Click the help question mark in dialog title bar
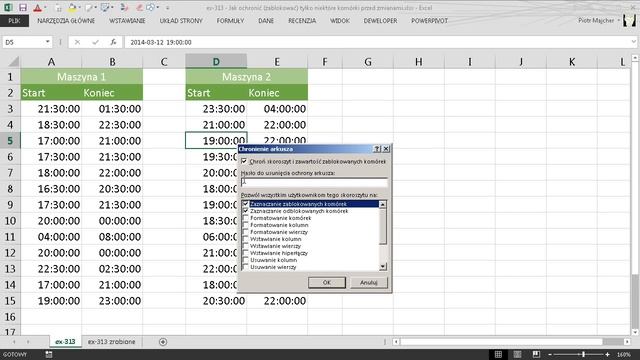 click(377, 149)
